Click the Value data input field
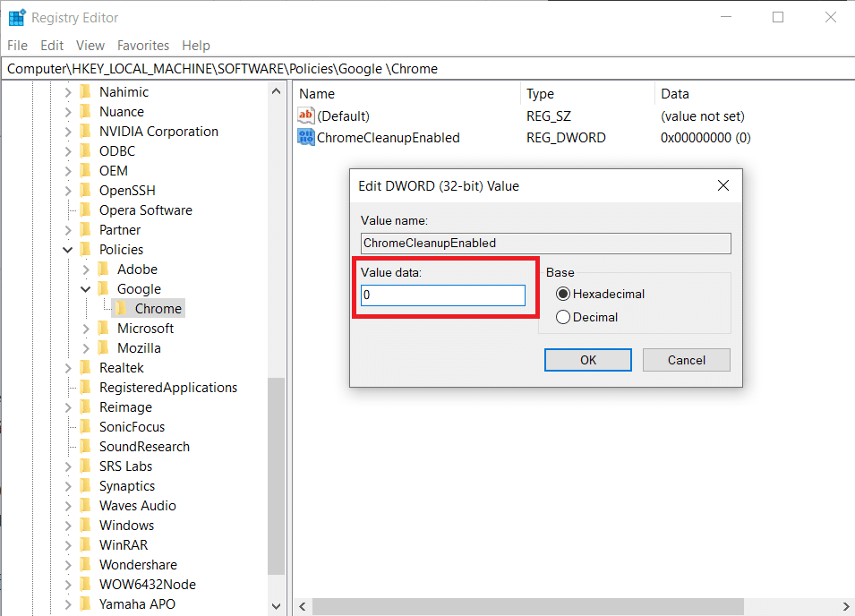The height and width of the screenshot is (616, 855). 443,295
